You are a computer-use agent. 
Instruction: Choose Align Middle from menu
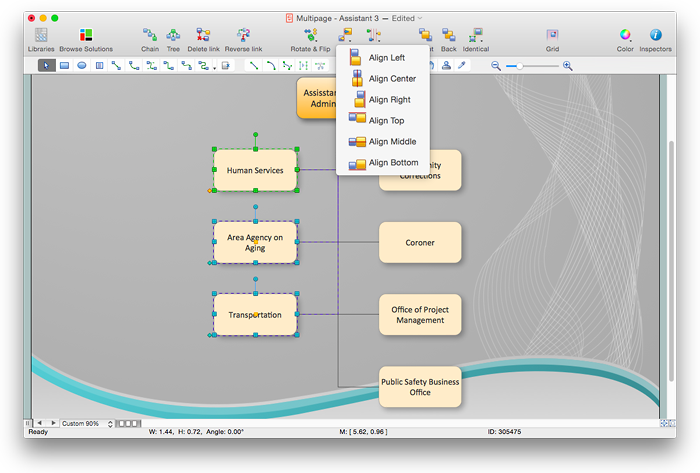click(383, 141)
